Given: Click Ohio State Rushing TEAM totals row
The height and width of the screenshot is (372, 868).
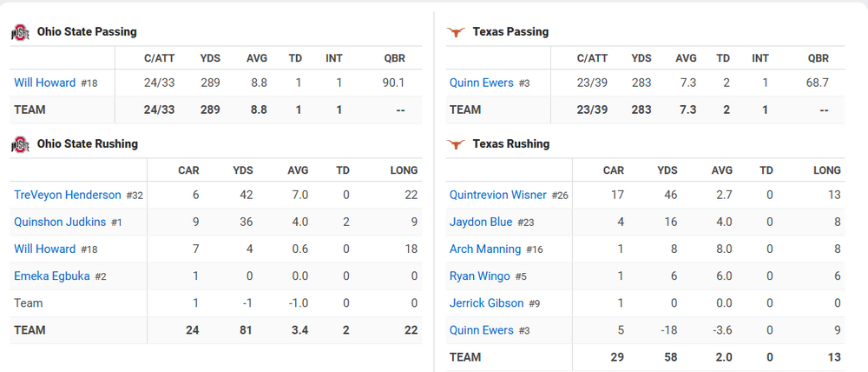Looking at the screenshot, I should [215, 330].
